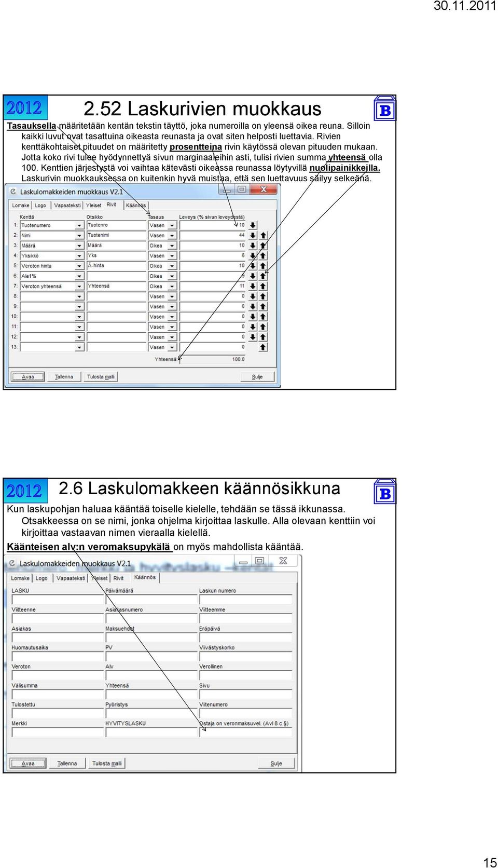Click Tulosta malli in the Rivit dialog
498x868 pixels.
(101, 377)
